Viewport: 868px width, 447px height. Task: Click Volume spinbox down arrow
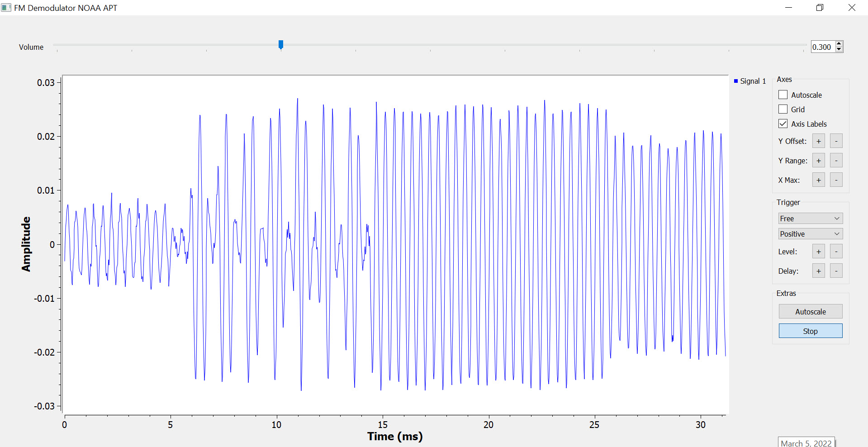click(839, 49)
